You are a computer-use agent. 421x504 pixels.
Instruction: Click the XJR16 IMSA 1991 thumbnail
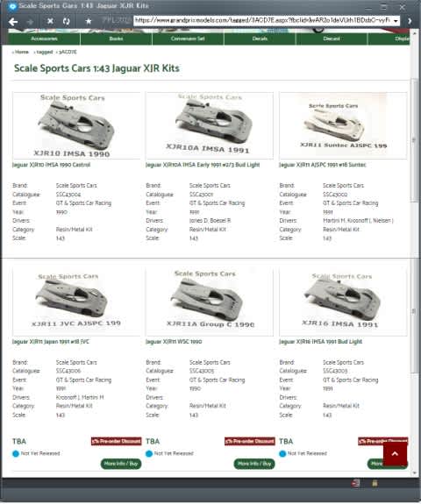pos(343,302)
